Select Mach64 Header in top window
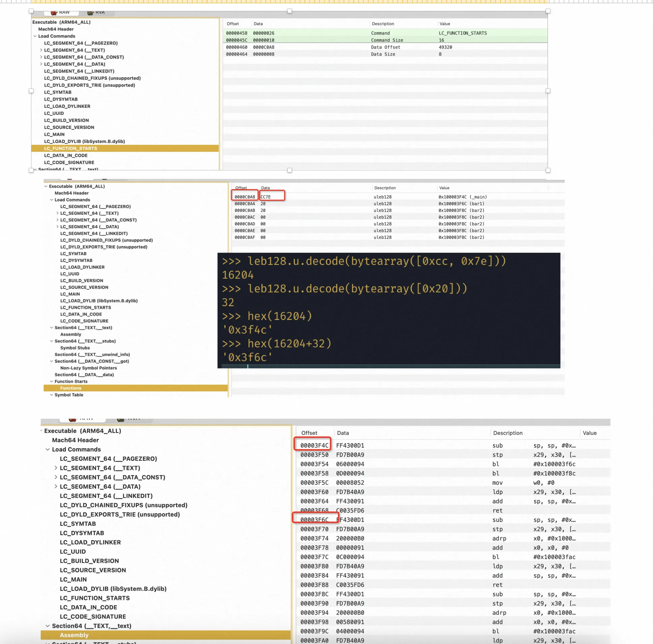The height and width of the screenshot is (644, 653). pyautogui.click(x=56, y=29)
